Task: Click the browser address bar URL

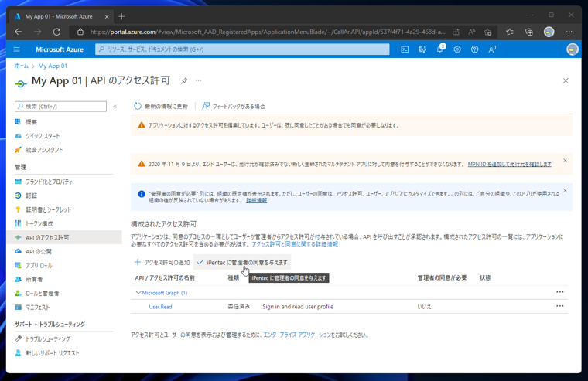Action: click(268, 32)
